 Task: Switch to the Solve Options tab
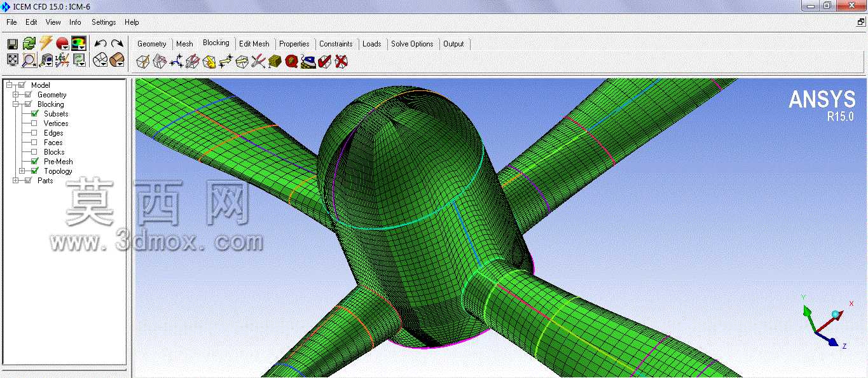(x=412, y=44)
